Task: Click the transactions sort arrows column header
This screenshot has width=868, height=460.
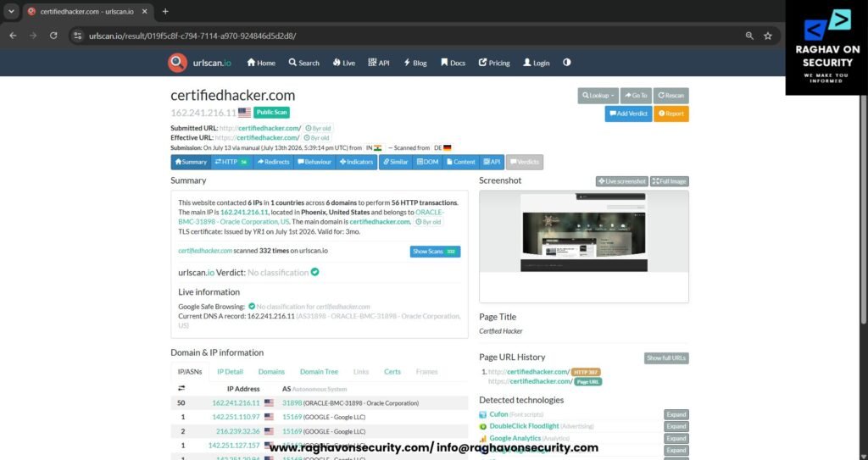Action: [x=181, y=389]
